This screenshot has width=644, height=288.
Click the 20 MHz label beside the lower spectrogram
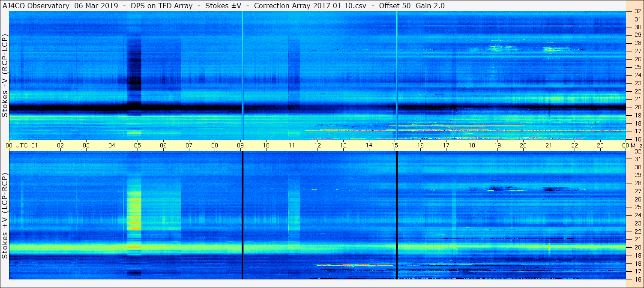pyautogui.click(x=638, y=247)
